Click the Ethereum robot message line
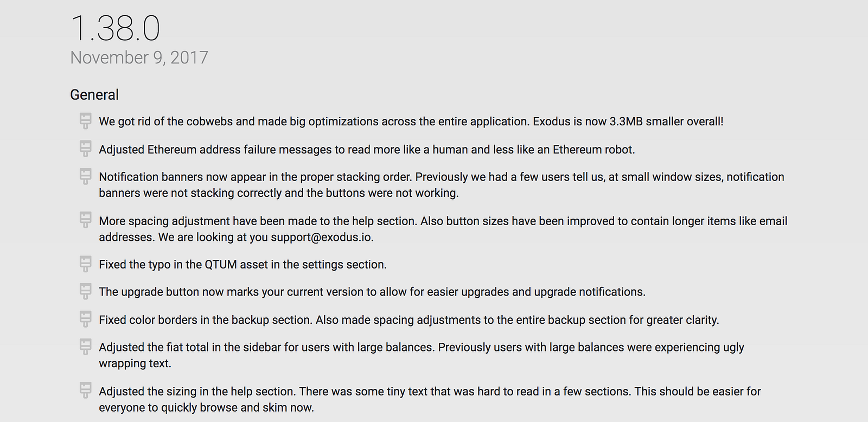868x422 pixels. pyautogui.click(x=367, y=150)
